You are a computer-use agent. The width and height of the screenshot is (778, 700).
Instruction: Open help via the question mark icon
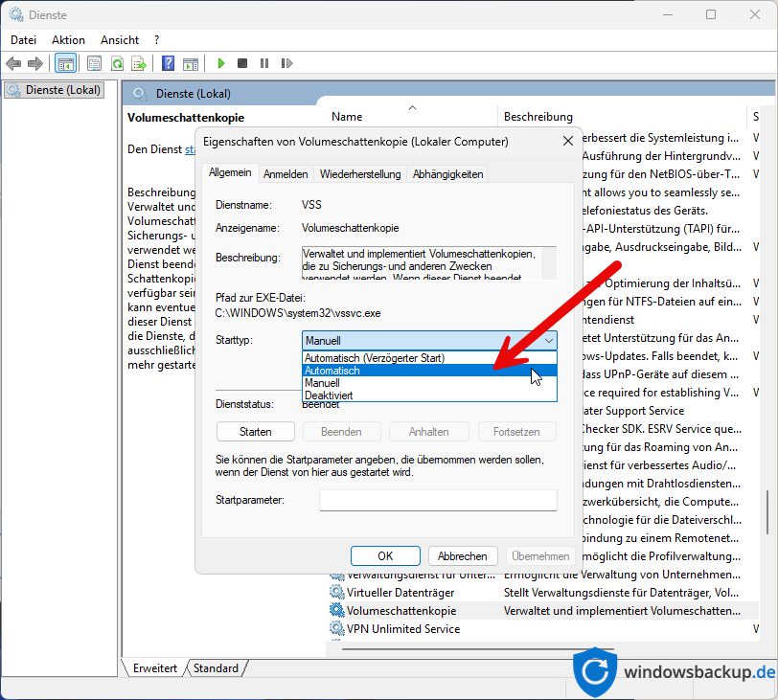coord(168,63)
